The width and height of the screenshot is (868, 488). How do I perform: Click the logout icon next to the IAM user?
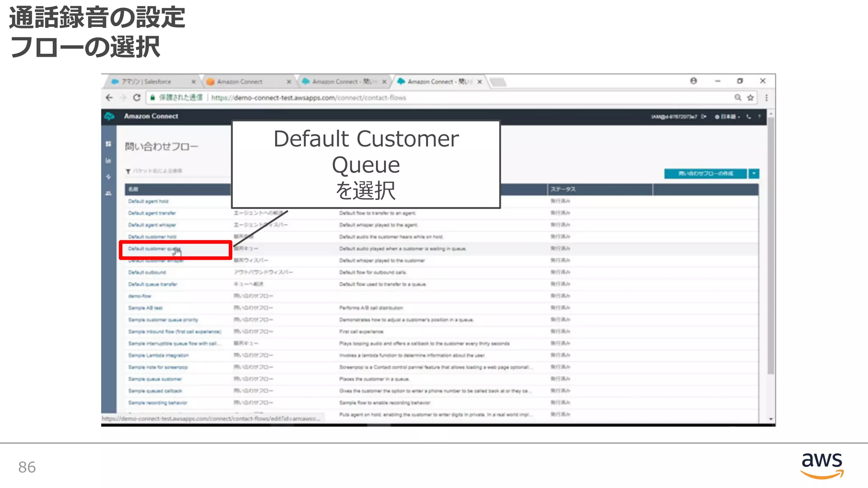704,116
